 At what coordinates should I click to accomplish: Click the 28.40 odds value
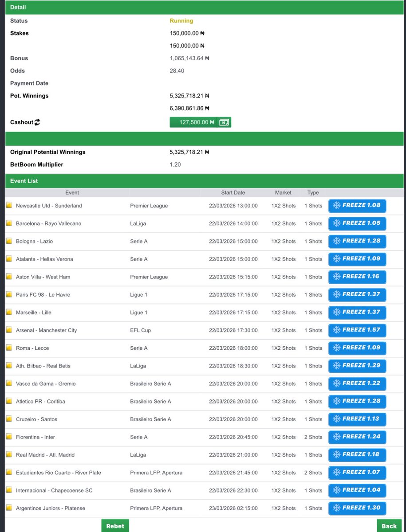coord(177,70)
